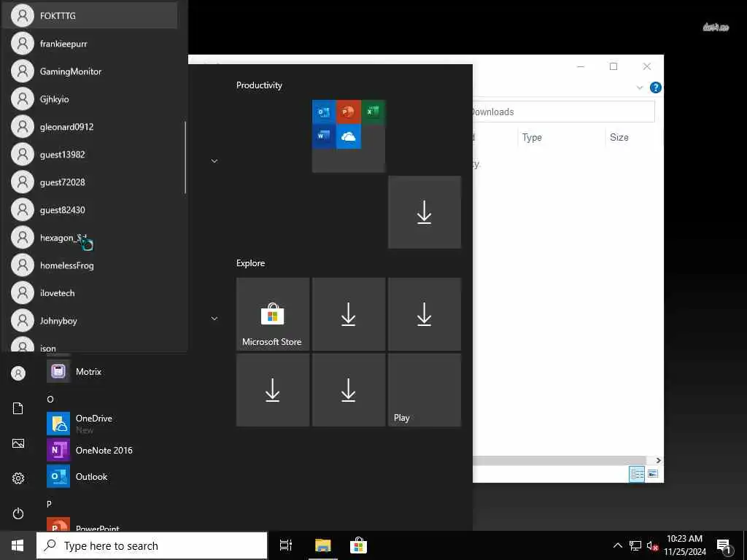
Task: Click the OneDrive cloud icon in the Productivity tile
Action: click(348, 136)
